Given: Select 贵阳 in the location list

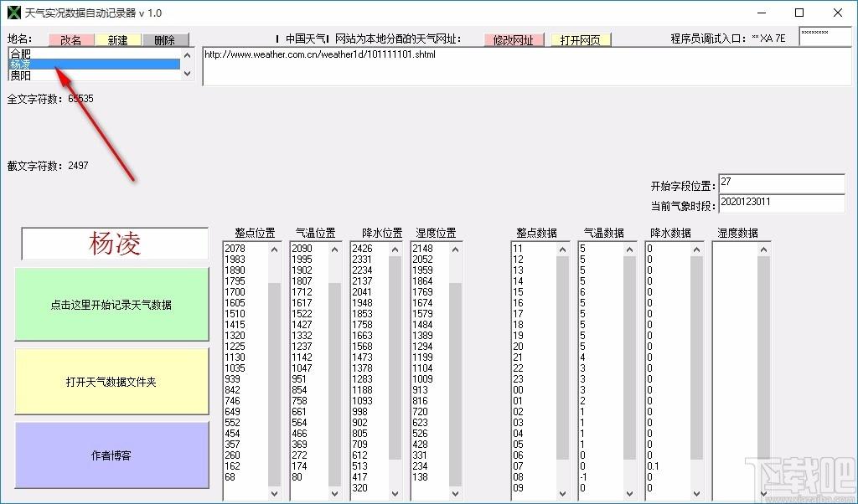Looking at the screenshot, I should tap(95, 75).
